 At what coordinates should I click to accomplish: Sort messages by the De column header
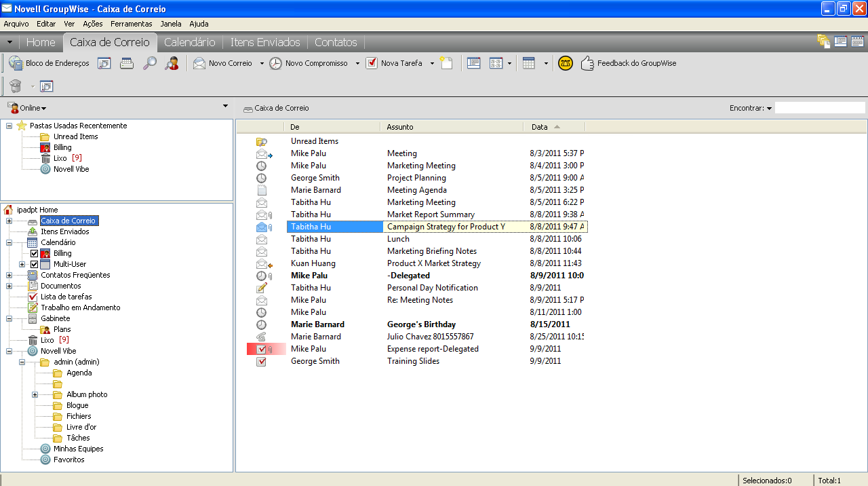pyautogui.click(x=332, y=127)
